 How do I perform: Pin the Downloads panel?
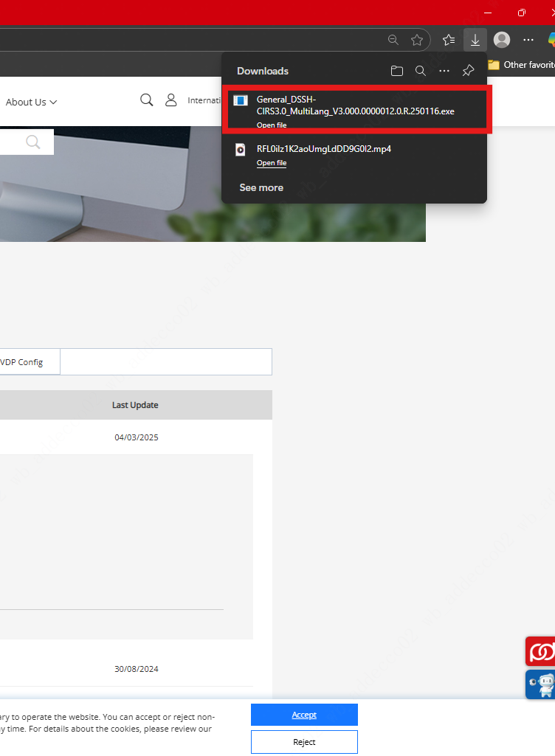468,71
